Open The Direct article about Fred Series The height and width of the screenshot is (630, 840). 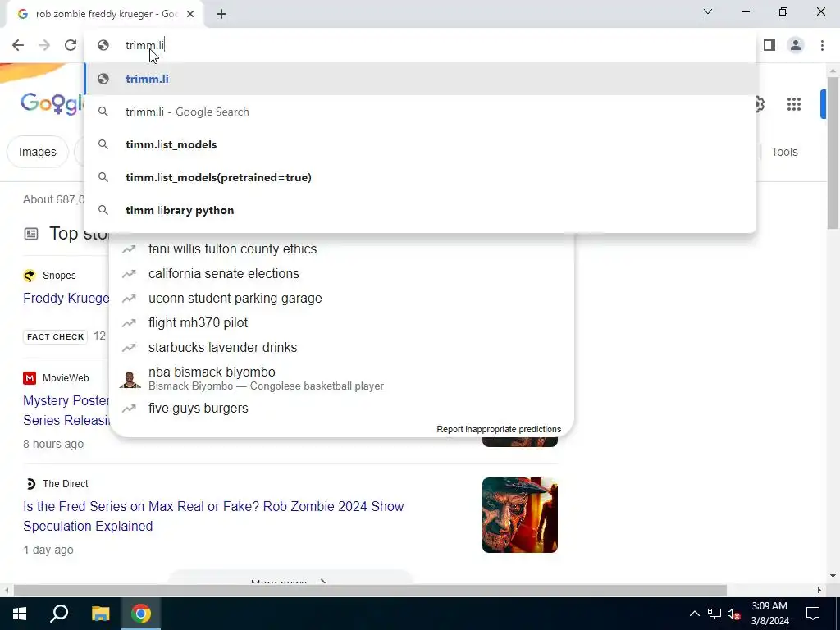tap(213, 517)
